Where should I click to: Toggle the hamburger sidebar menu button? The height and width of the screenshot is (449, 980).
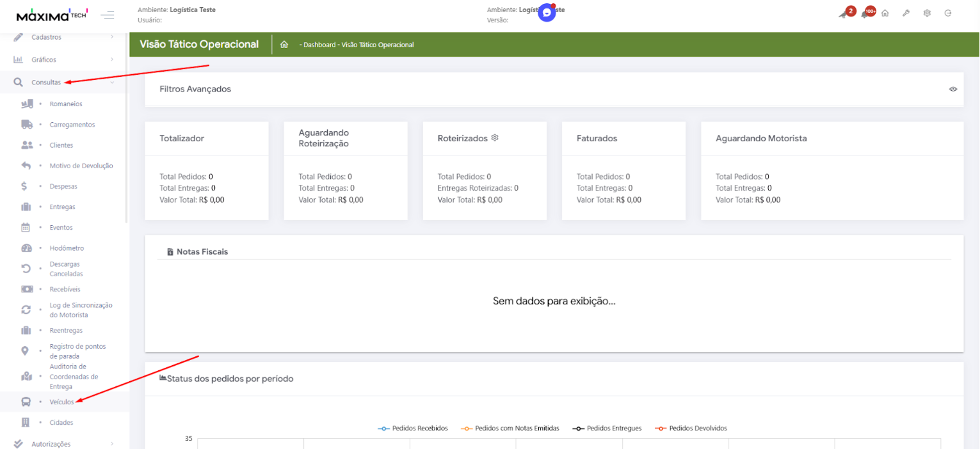(x=108, y=15)
